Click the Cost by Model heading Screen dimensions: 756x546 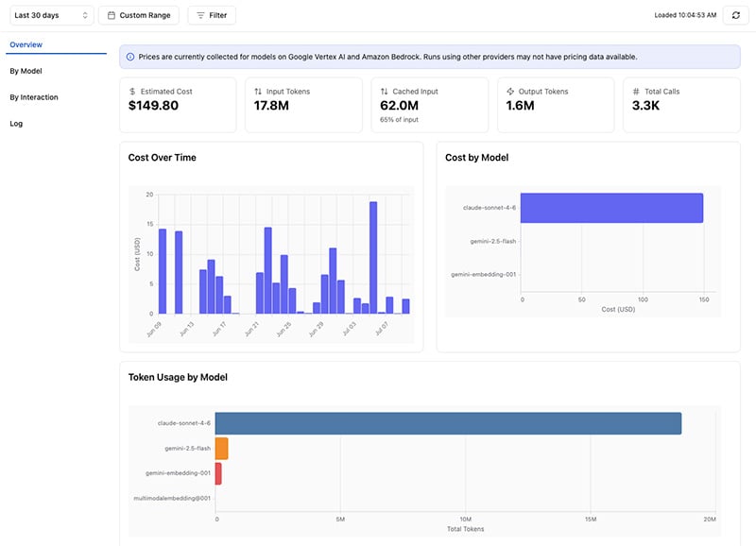click(477, 158)
